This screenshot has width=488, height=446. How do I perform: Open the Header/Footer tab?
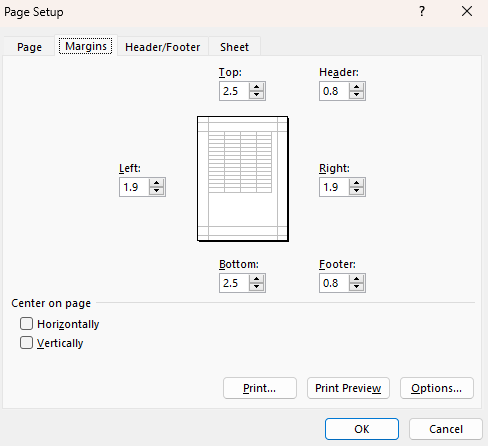pos(163,47)
